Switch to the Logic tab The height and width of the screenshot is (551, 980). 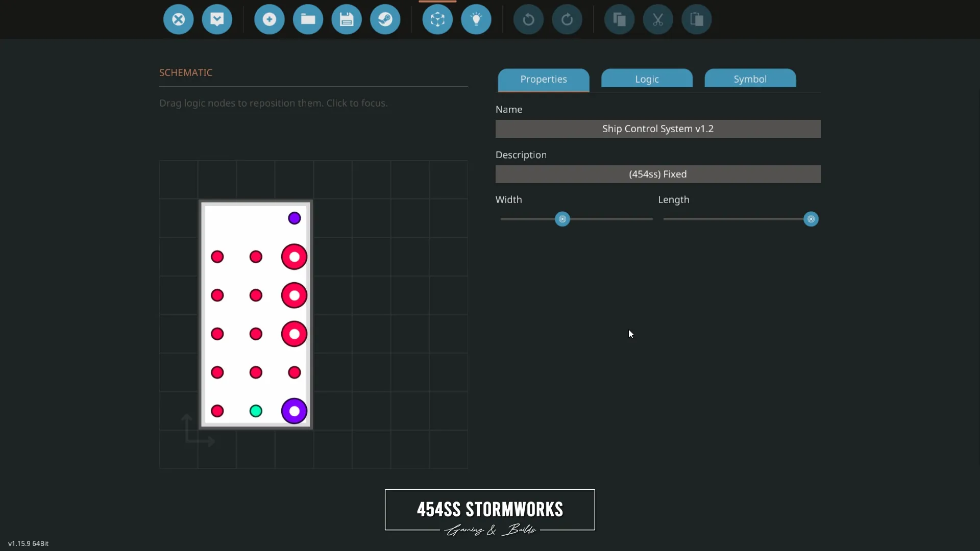coord(647,79)
